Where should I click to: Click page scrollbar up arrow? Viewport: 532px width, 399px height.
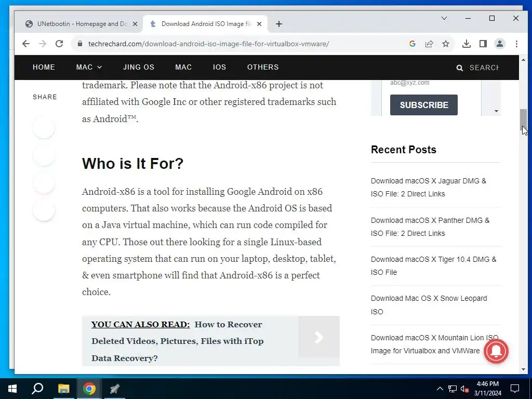tap(523, 60)
